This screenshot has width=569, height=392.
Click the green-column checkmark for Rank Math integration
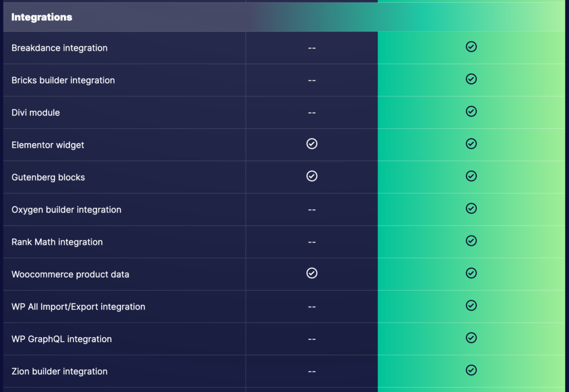tap(471, 241)
